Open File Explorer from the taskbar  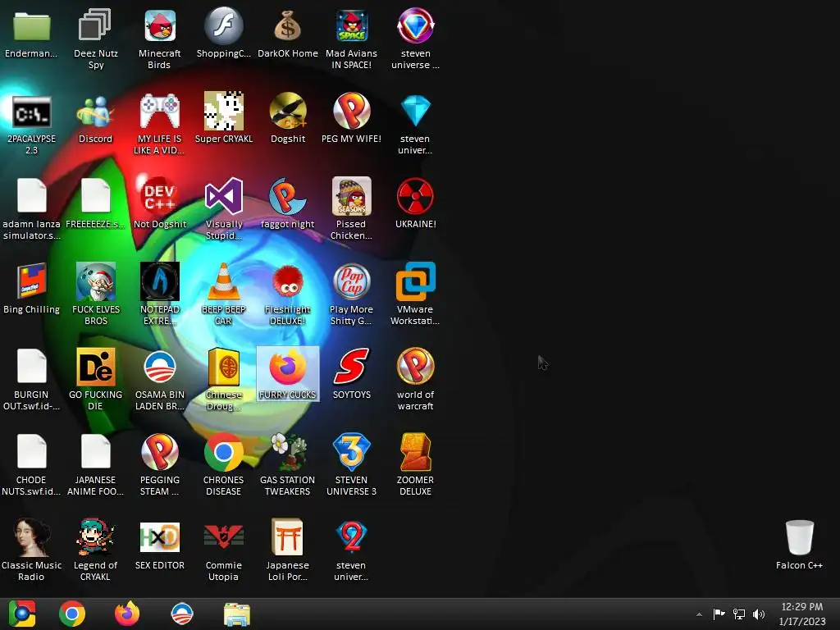[x=237, y=614]
